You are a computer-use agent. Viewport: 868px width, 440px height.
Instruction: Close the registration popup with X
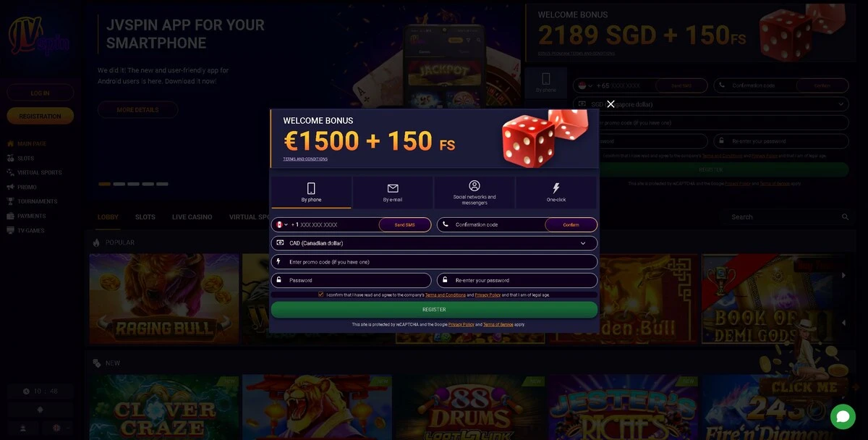[x=610, y=104]
